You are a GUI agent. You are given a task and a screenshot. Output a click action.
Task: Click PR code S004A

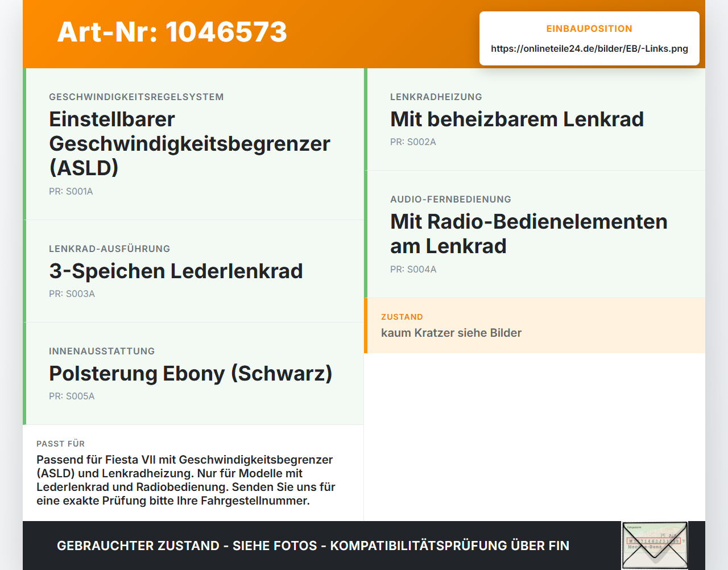pyautogui.click(x=413, y=270)
